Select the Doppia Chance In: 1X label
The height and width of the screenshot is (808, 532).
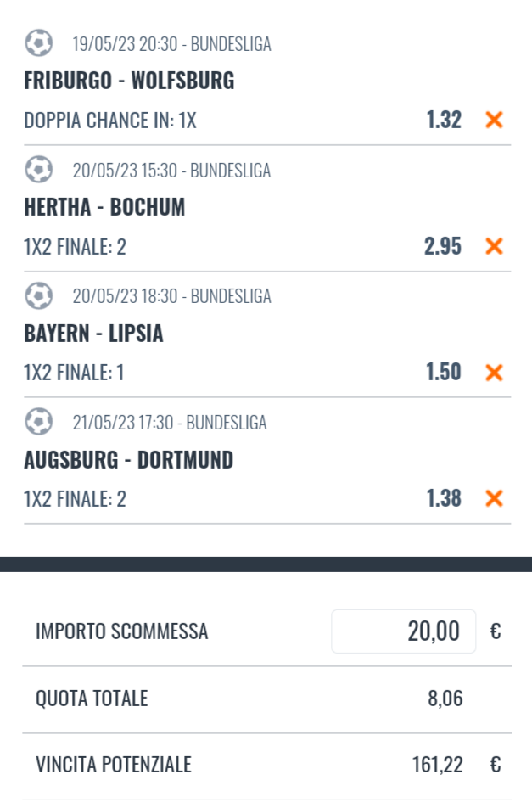110,121
